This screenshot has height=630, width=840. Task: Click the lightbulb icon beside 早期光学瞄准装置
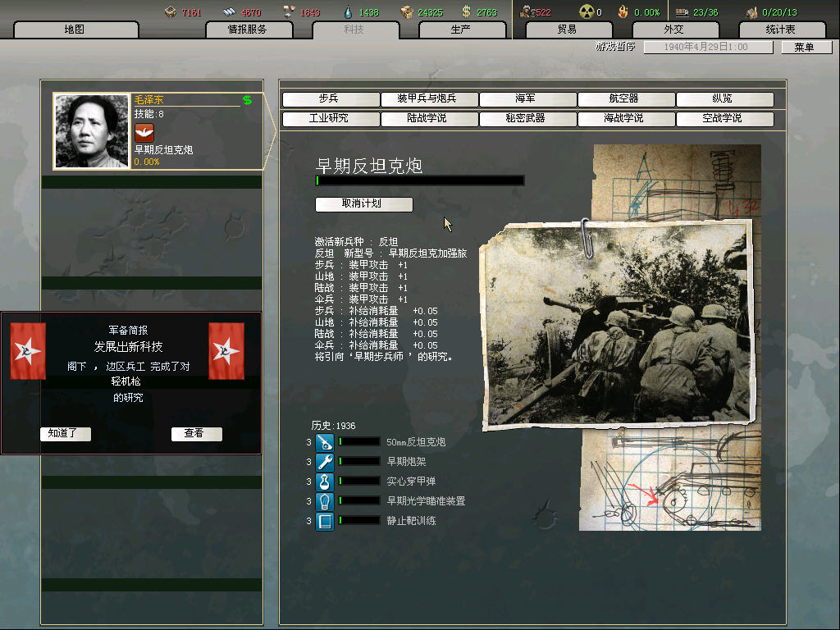(x=325, y=501)
